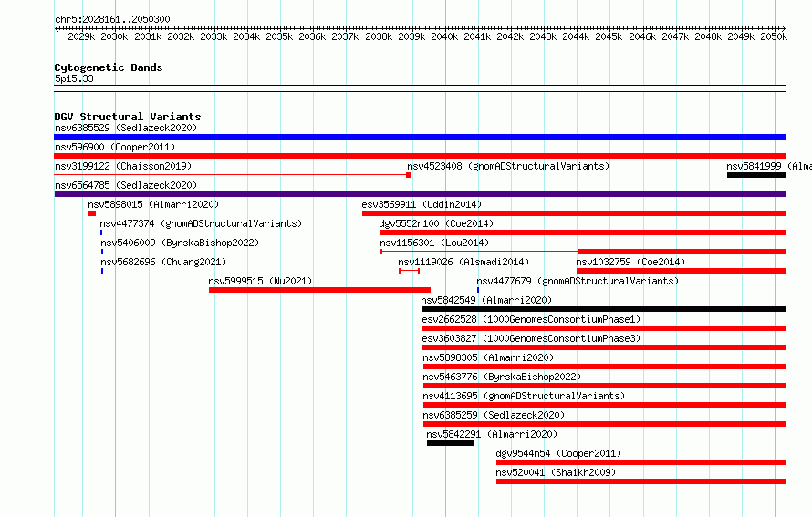Open the nsv6385259 (Sedlazeck2020) label
Image resolution: width=812 pixels, height=517 pixels.
tap(494, 415)
